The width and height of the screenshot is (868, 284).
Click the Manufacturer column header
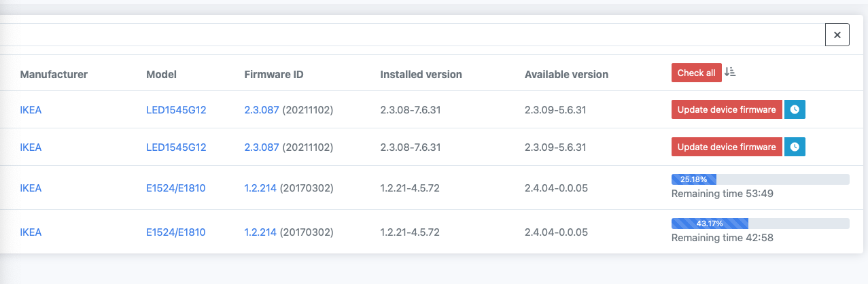(54, 74)
